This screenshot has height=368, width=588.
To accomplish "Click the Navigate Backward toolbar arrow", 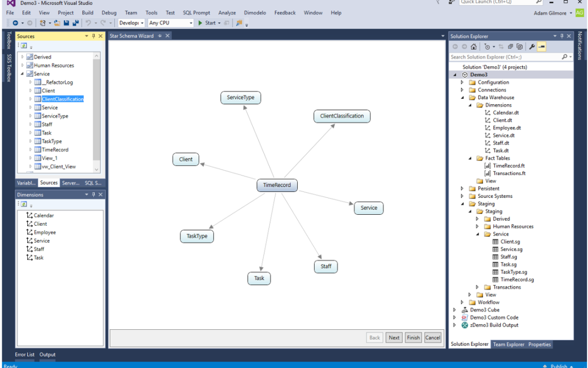I will (x=15, y=23).
